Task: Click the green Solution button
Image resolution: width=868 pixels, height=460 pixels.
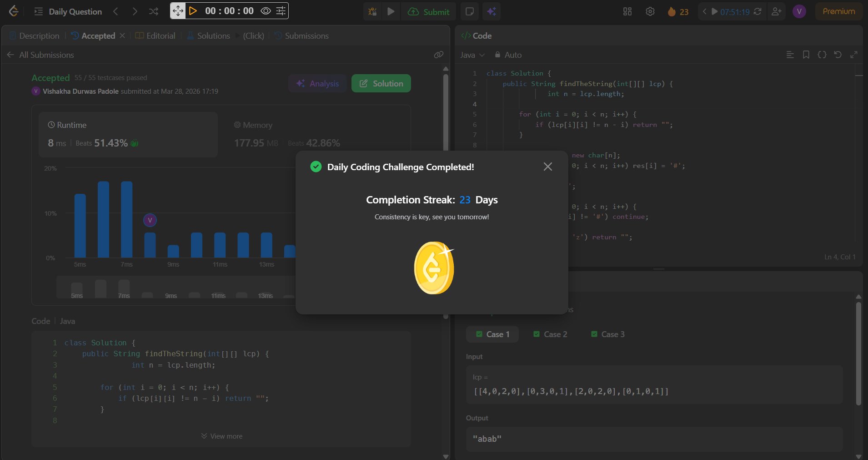Action: coord(381,83)
